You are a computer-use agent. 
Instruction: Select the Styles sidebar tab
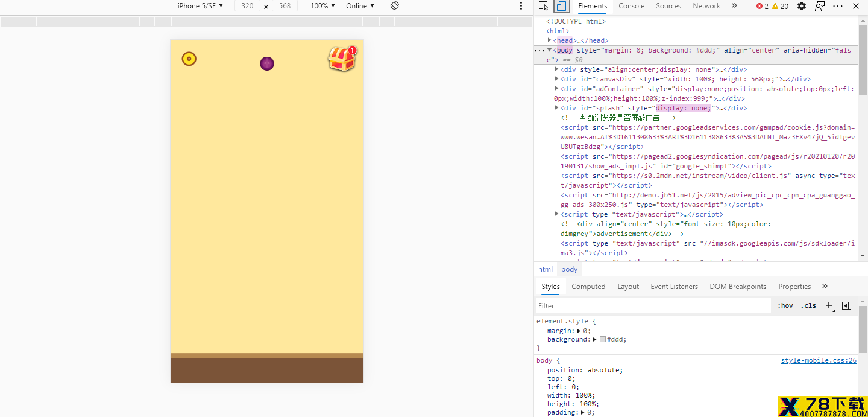550,287
